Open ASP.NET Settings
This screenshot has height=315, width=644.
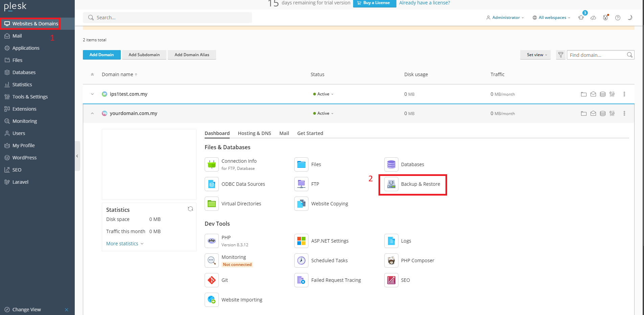point(330,241)
